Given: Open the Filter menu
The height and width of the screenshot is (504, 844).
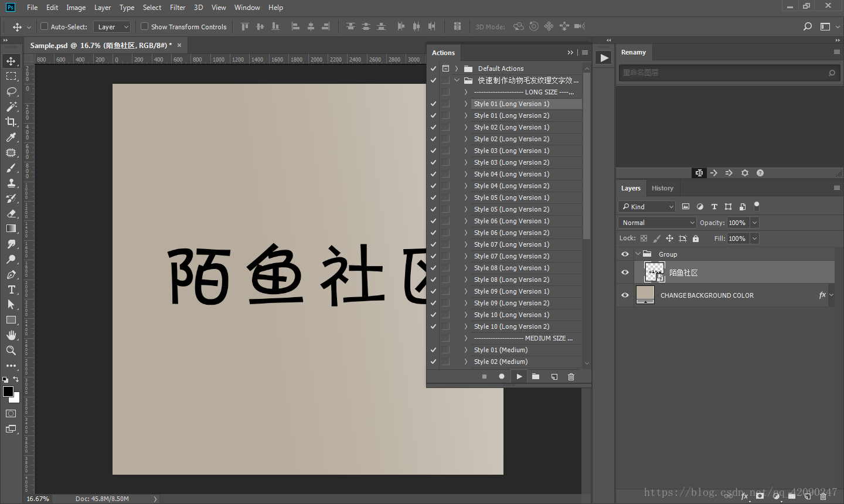Looking at the screenshot, I should (x=178, y=8).
